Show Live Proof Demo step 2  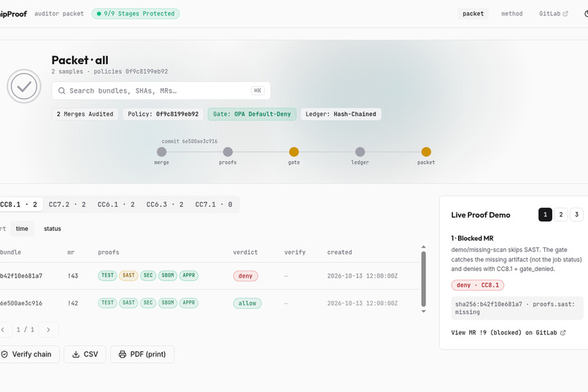pyautogui.click(x=561, y=215)
